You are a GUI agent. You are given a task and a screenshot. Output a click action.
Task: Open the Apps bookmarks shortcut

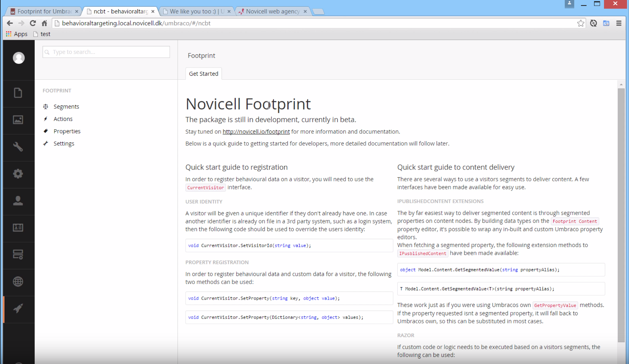coord(17,34)
